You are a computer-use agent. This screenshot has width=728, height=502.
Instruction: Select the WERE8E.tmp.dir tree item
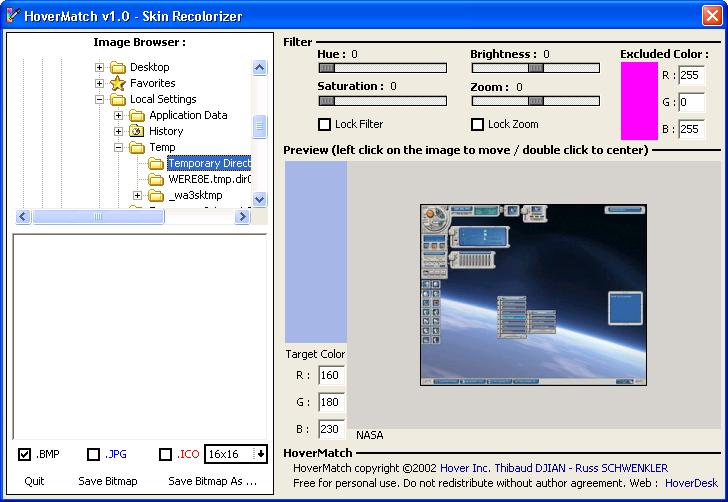coord(209,179)
